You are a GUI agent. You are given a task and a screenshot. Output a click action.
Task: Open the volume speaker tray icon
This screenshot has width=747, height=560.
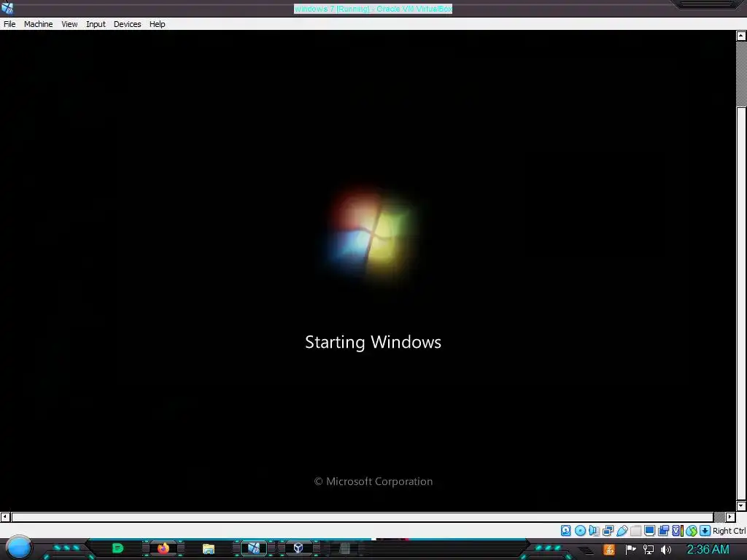click(x=666, y=550)
